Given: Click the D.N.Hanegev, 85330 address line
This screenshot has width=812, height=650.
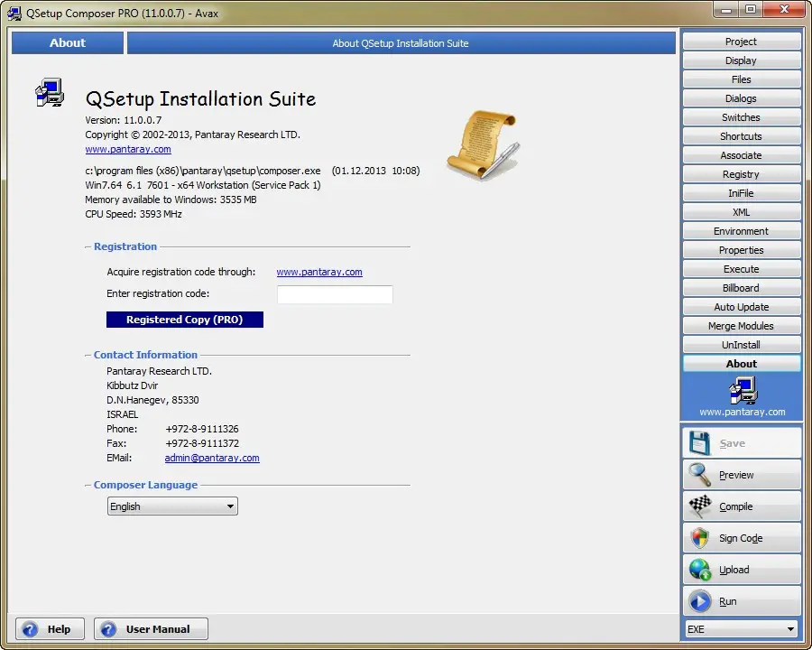Looking at the screenshot, I should click(152, 400).
